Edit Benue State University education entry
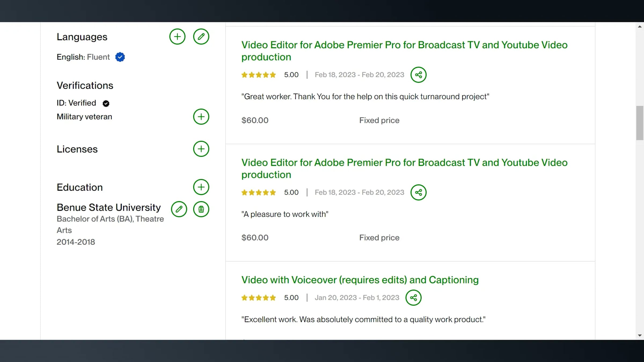The image size is (644, 362). [179, 209]
